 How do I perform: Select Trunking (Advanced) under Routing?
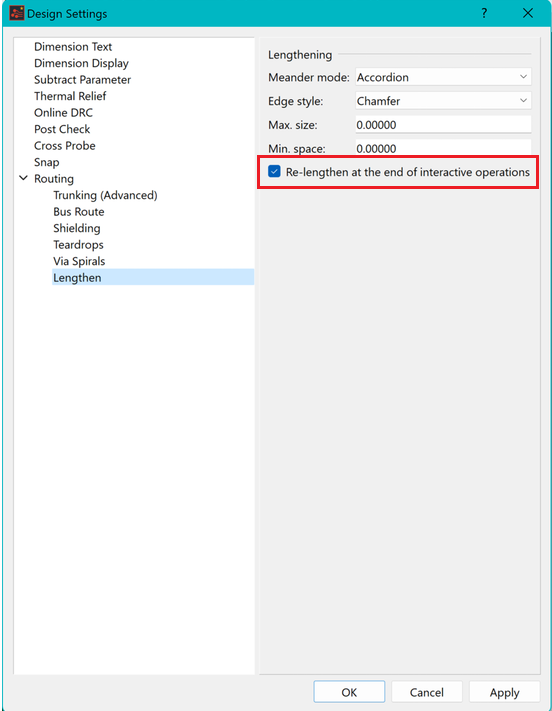[x=105, y=195]
